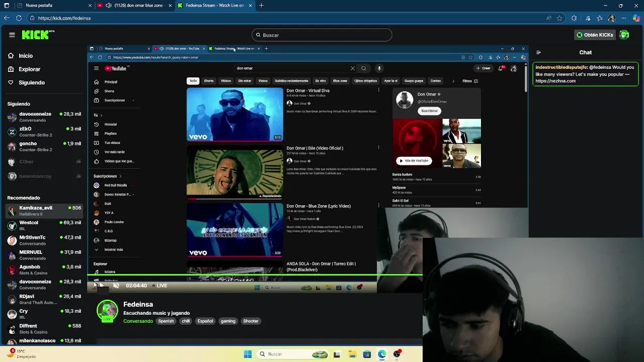
Task: Select the Shooter tag
Action: click(x=251, y=321)
